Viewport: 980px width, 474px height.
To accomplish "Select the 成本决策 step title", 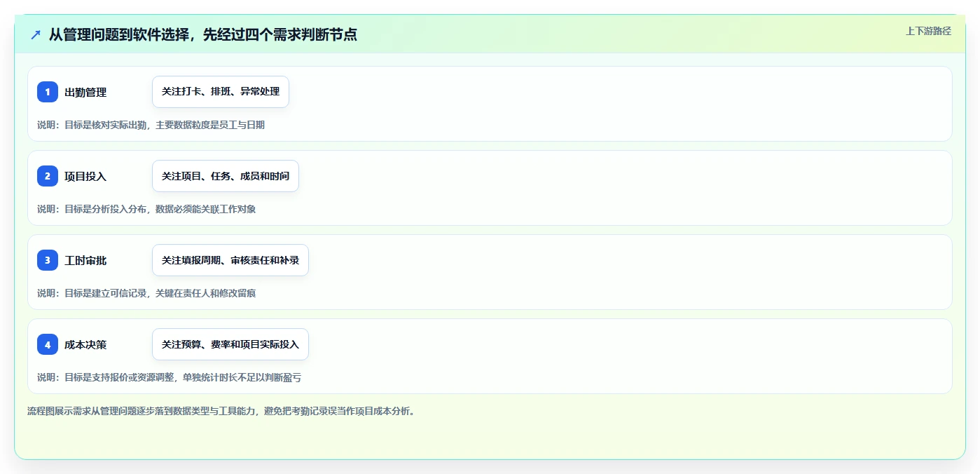I will tap(85, 344).
